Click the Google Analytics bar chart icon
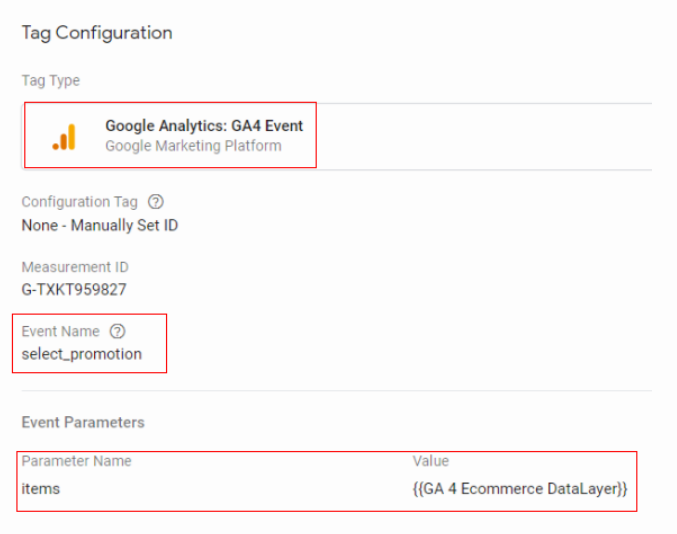The height and width of the screenshot is (534, 677). point(64,137)
